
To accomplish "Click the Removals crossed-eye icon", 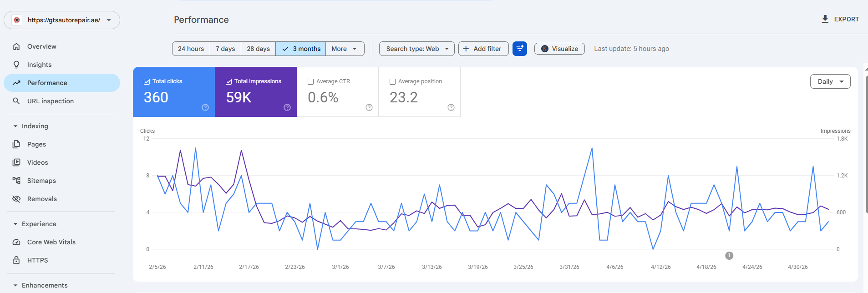I will click(16, 199).
